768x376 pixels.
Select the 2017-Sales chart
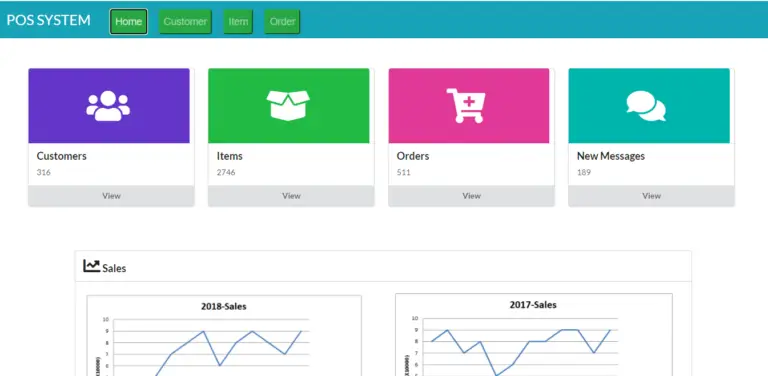pos(534,335)
